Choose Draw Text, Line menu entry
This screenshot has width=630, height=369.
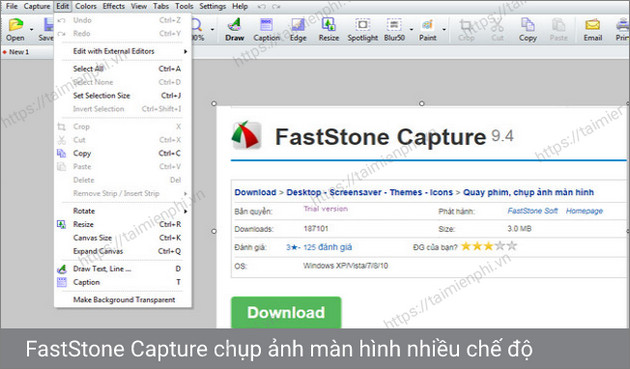(x=123, y=269)
